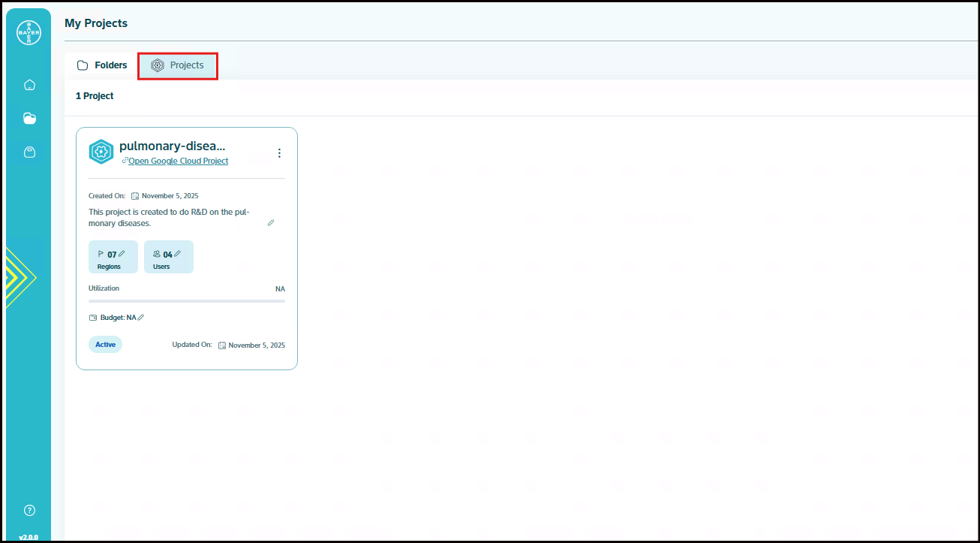Select the Projects tab
This screenshot has height=543, width=980.
tap(178, 65)
